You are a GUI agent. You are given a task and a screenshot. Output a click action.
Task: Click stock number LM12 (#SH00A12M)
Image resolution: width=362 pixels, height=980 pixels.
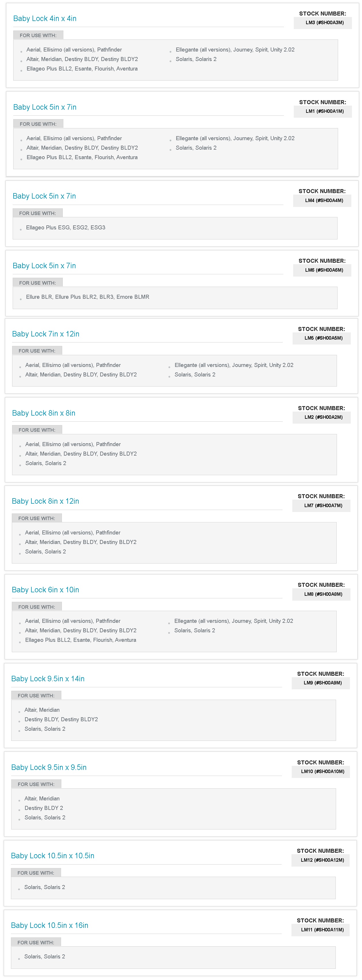coord(322,860)
